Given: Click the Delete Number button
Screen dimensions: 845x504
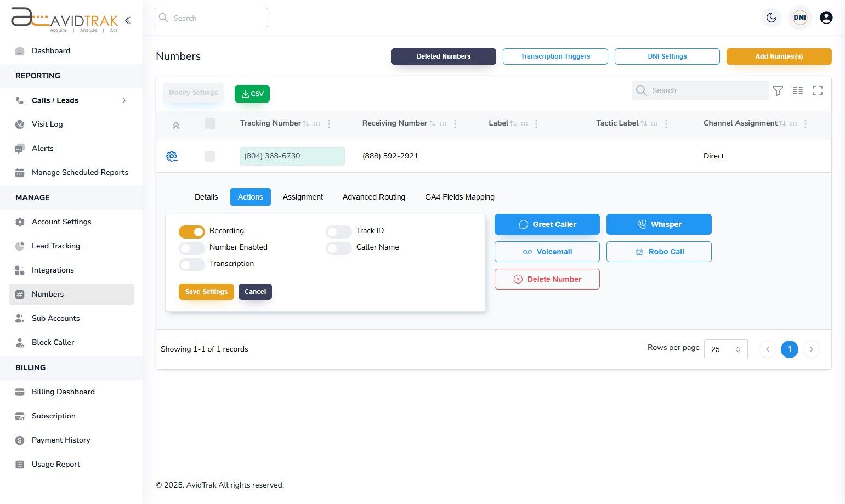Looking at the screenshot, I should click(547, 279).
